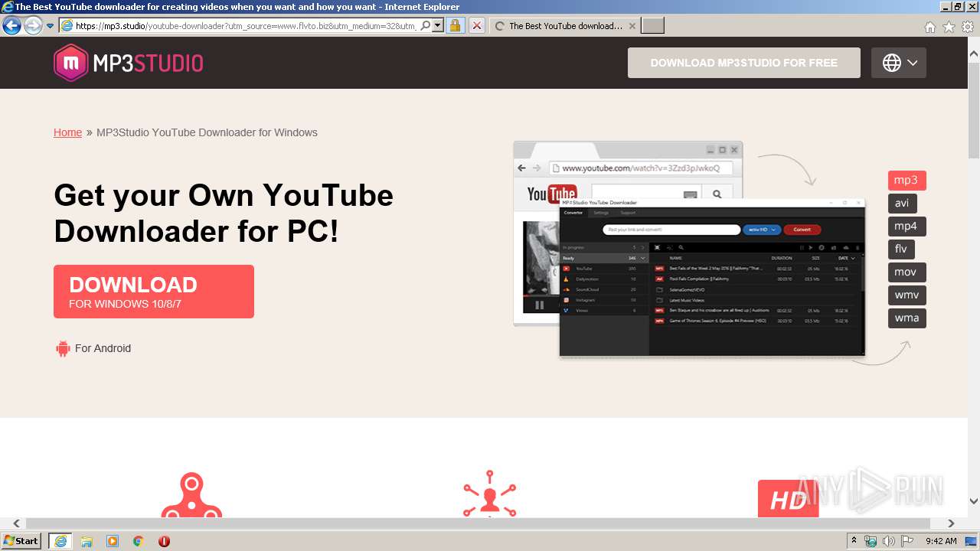Image resolution: width=980 pixels, height=551 pixels.
Task: Click the security lock icon
Action: tap(455, 26)
